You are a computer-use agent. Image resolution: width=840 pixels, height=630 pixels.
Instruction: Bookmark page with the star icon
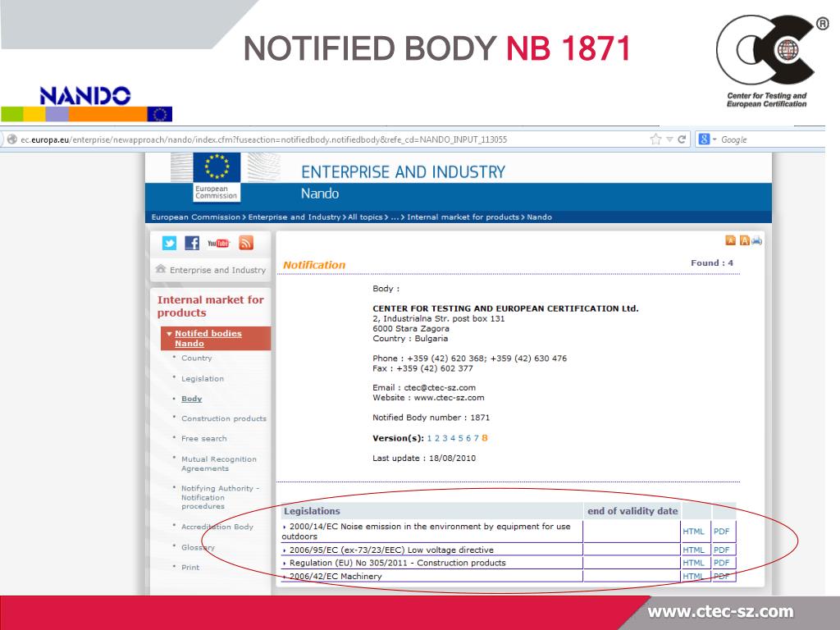tap(655, 139)
